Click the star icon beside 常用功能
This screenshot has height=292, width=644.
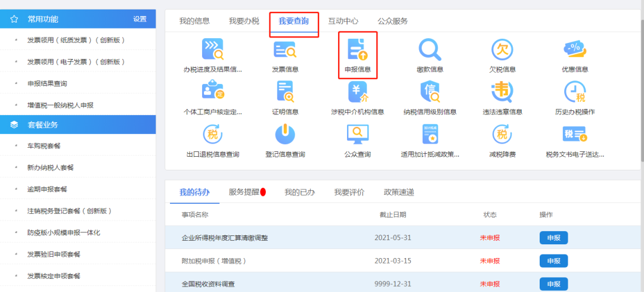point(14,19)
